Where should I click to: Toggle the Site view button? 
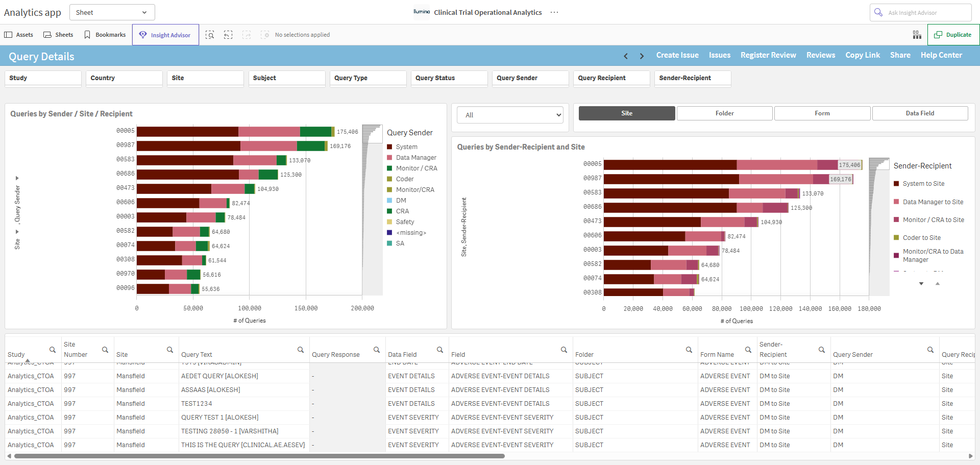tap(627, 113)
